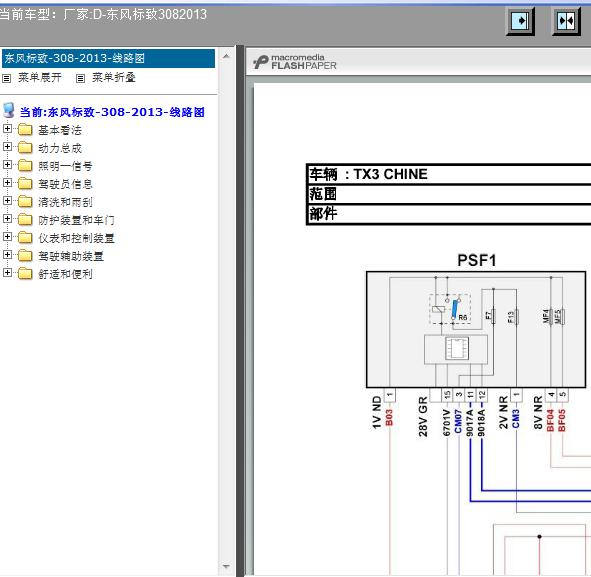The width and height of the screenshot is (591, 577).
Task: Select the 东风标致-308-2013-线路图 header tab
Action: pos(109,58)
